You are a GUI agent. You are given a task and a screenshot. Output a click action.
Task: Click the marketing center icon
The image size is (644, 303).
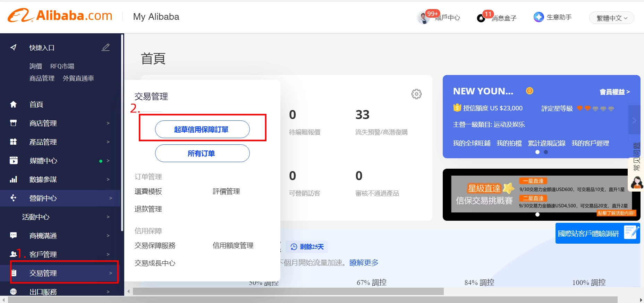click(14, 198)
